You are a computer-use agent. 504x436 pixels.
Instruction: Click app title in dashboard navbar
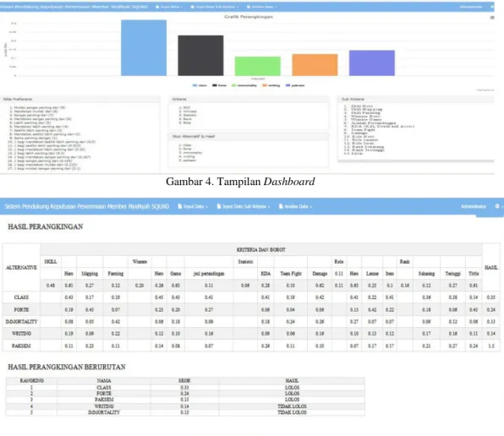74,7
